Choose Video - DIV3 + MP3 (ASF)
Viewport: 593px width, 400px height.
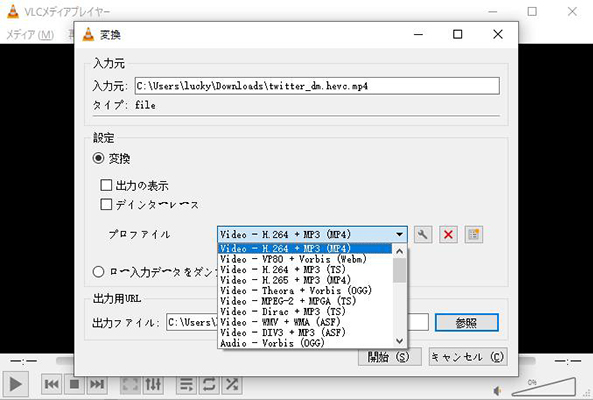(x=305, y=332)
